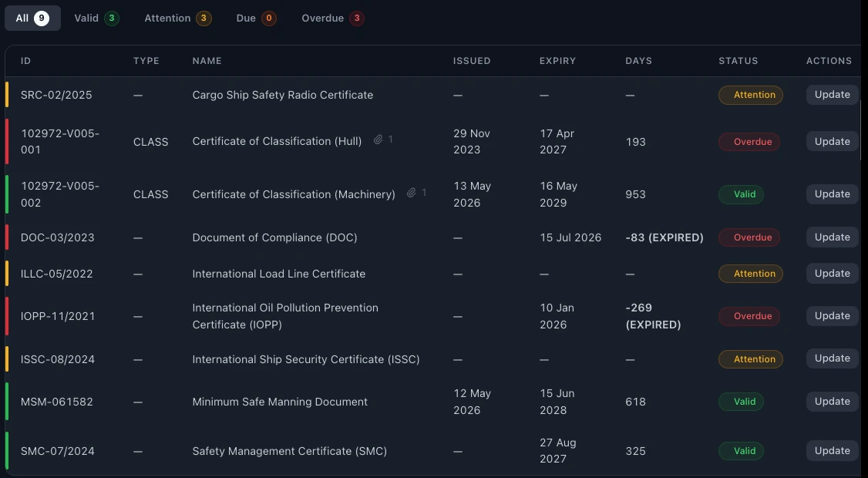Click issued date 29 Nov 2023

coord(472,142)
